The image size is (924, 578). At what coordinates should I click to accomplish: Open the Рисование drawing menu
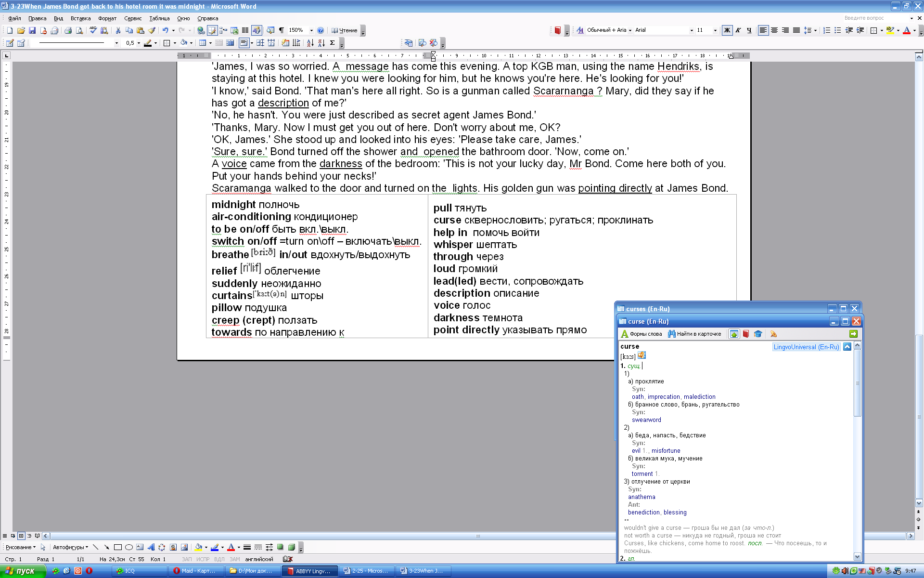[21, 547]
